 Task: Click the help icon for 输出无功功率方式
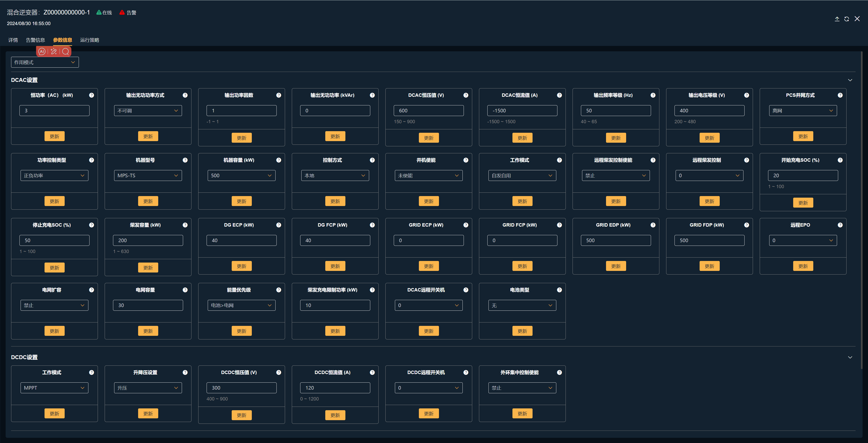coord(185,95)
